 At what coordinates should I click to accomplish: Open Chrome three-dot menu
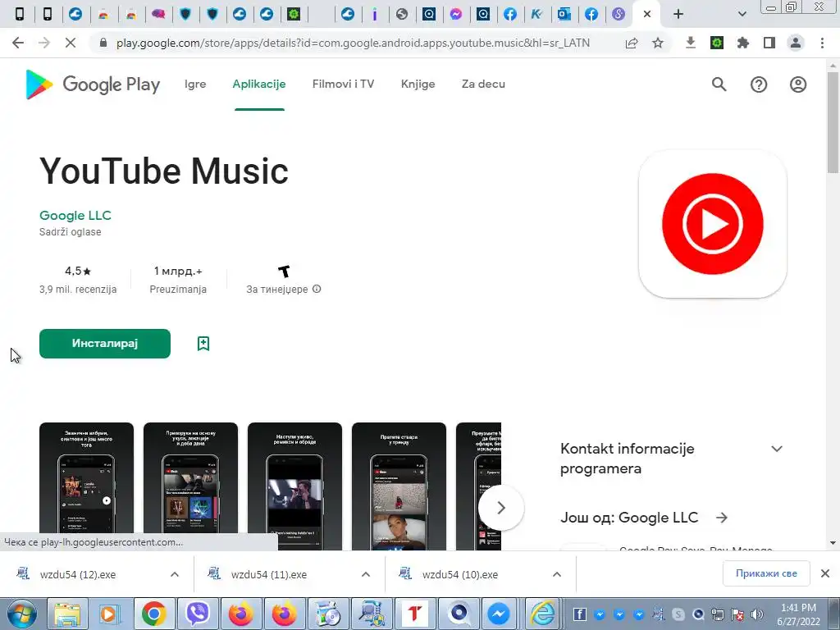[x=822, y=43]
